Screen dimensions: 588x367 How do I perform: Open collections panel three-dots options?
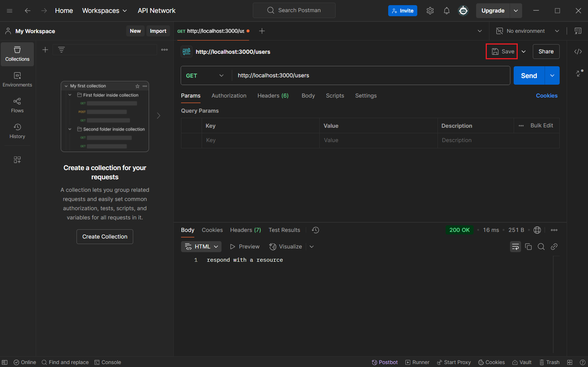(x=164, y=50)
